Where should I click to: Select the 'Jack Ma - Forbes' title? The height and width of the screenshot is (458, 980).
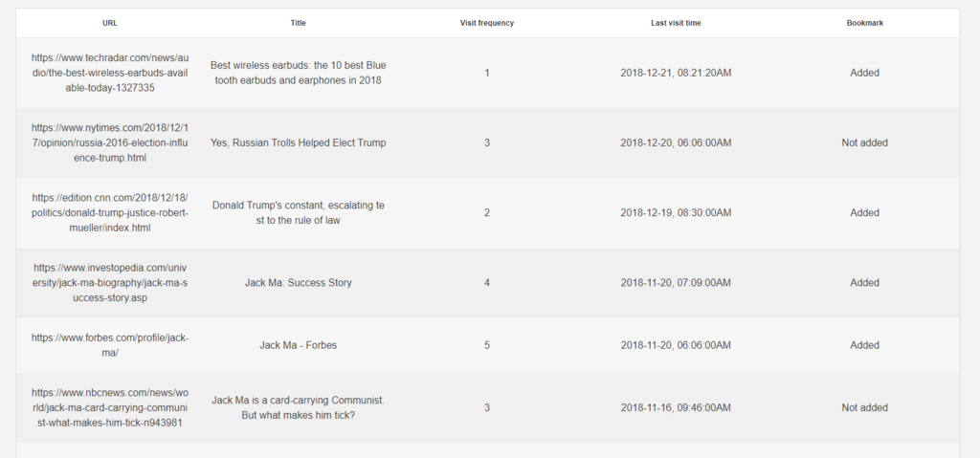point(299,345)
